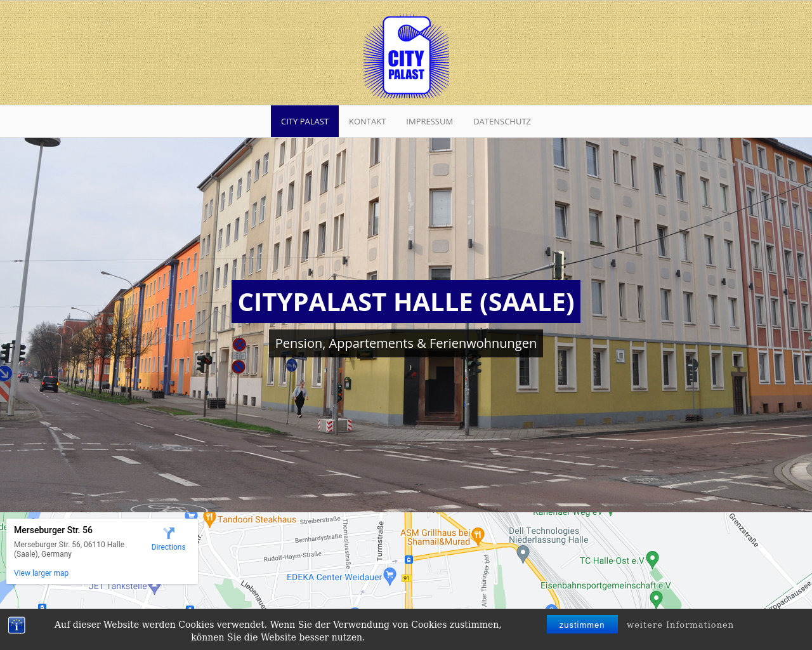The width and height of the screenshot is (812, 650).
Task: Accept cookies with zustimmen button
Action: click(x=582, y=625)
